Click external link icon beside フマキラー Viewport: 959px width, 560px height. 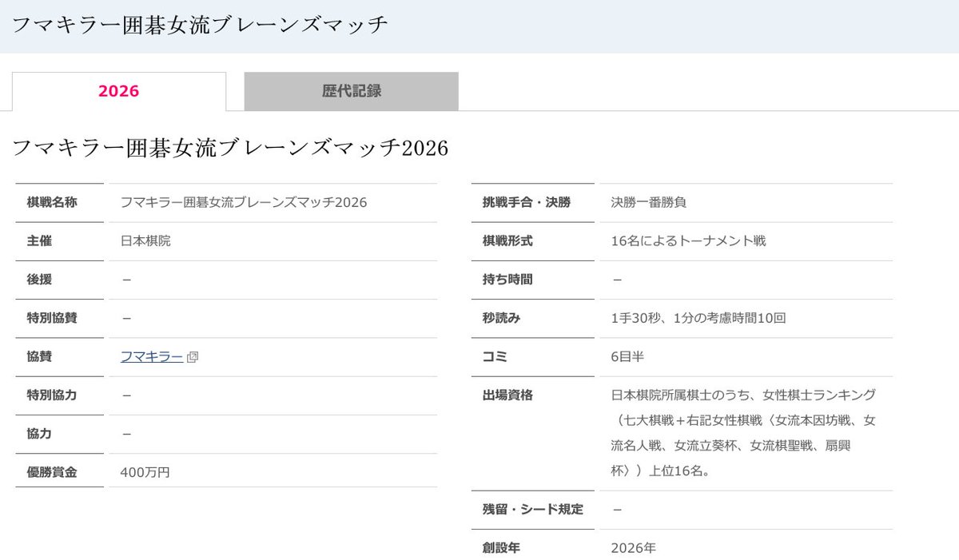click(193, 357)
